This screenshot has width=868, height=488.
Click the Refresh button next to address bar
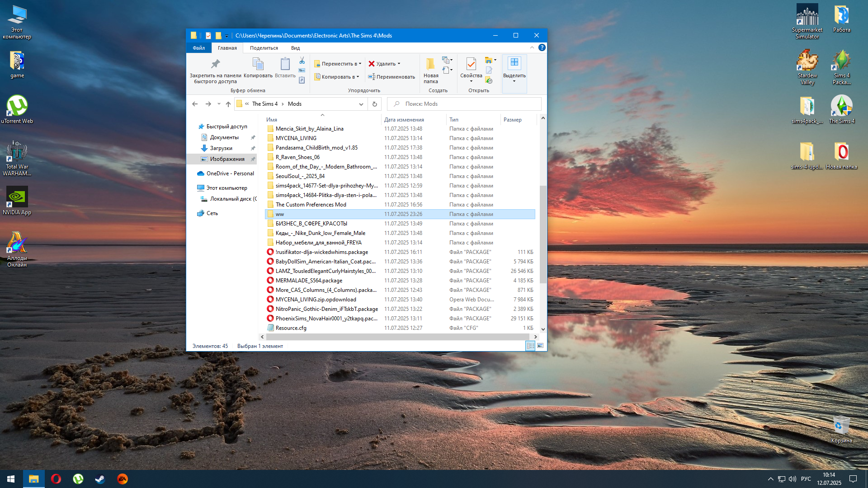tap(374, 104)
